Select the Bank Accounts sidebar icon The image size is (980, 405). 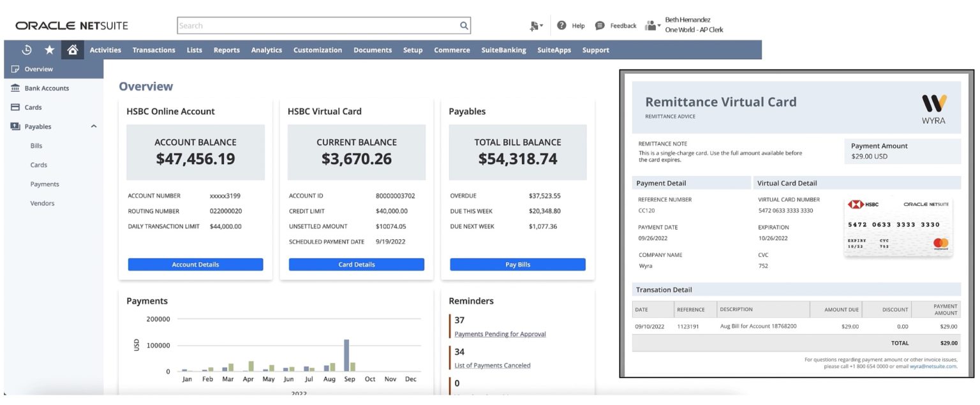[x=14, y=88]
